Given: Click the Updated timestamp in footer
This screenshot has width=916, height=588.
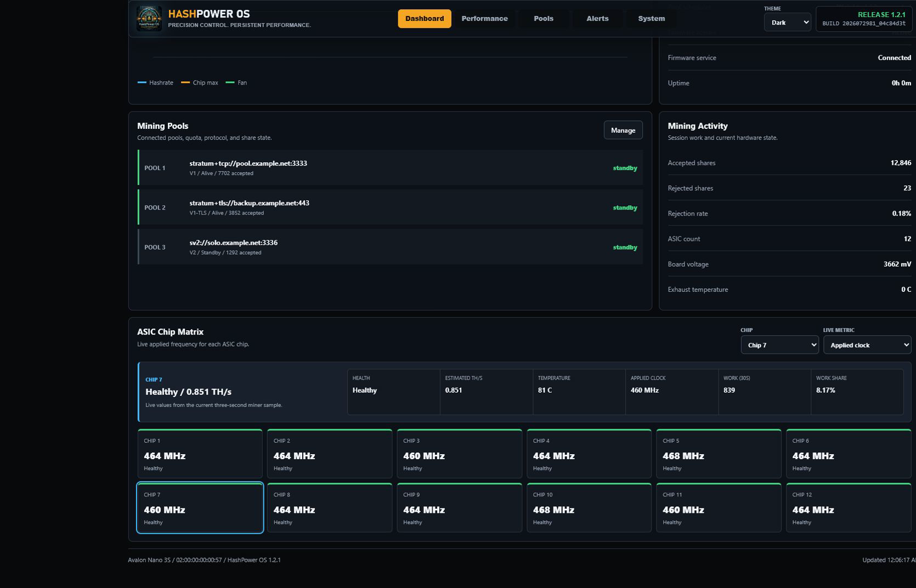Looking at the screenshot, I should point(889,560).
